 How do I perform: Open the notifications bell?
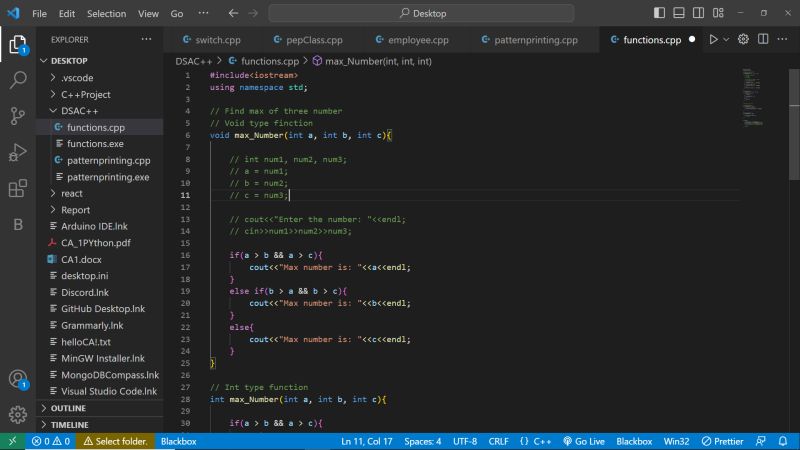tap(783, 441)
